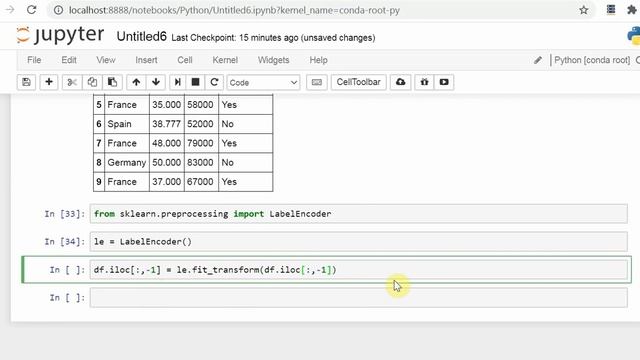
Task: Click Last Checkpoint status text
Action: point(273,38)
